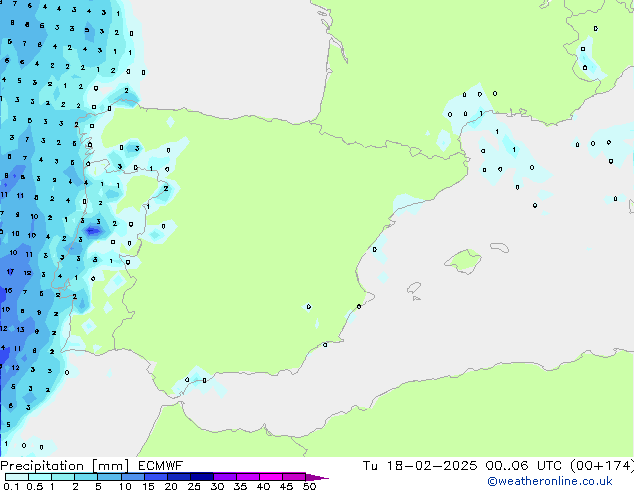Select the legend swatch between 2 and 5
This screenshot has width=634, height=490.
pos(87,477)
